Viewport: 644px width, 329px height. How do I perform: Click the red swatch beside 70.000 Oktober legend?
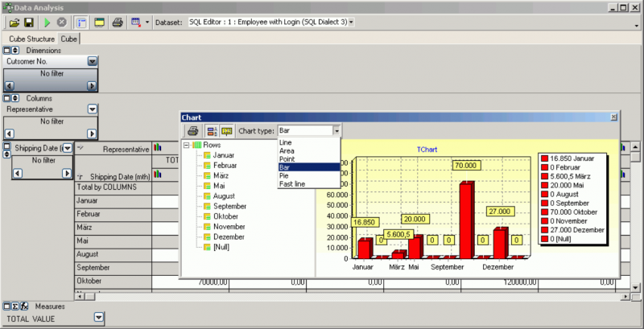[x=545, y=212]
